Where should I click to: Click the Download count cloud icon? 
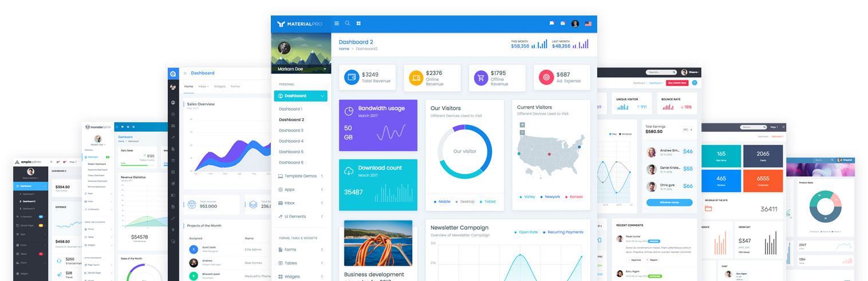click(x=349, y=170)
